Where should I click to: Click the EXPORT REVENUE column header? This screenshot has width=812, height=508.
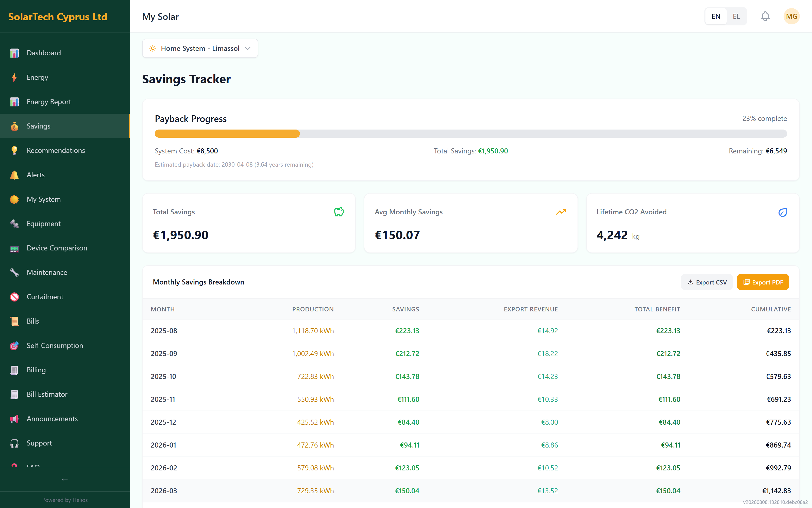(x=531, y=309)
